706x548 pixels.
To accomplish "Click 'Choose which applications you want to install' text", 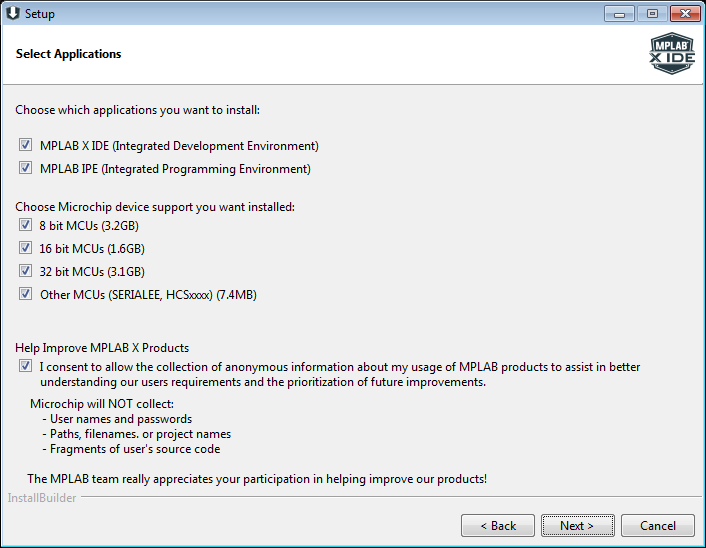I will click(x=137, y=110).
